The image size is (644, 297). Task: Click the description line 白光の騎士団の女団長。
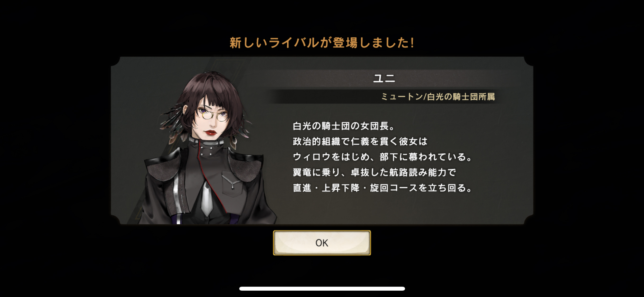click(x=344, y=126)
